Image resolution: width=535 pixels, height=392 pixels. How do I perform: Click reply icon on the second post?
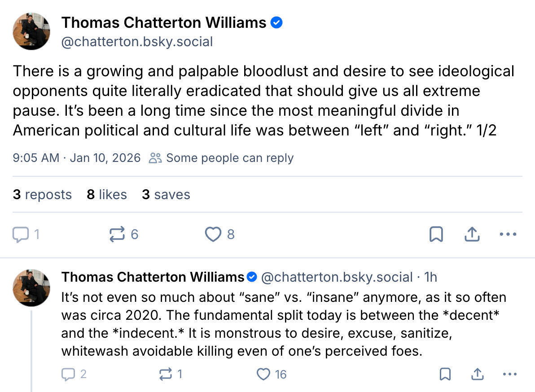click(67, 374)
